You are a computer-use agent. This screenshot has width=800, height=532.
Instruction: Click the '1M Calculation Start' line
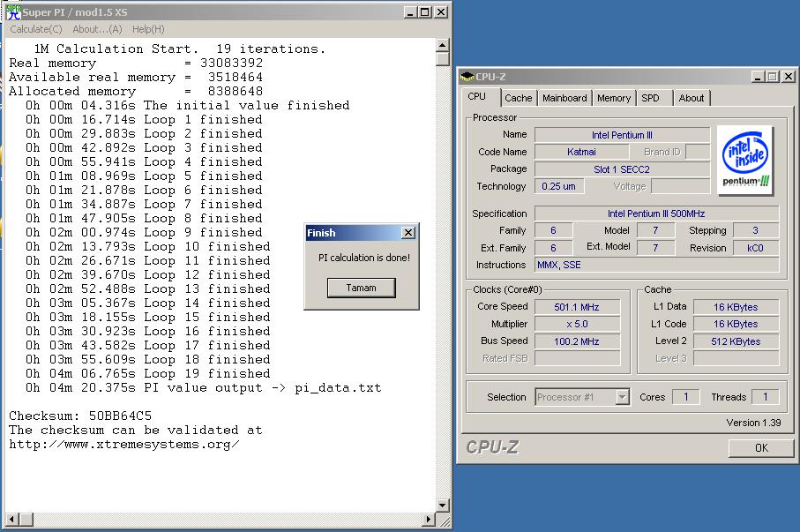pyautogui.click(x=179, y=49)
